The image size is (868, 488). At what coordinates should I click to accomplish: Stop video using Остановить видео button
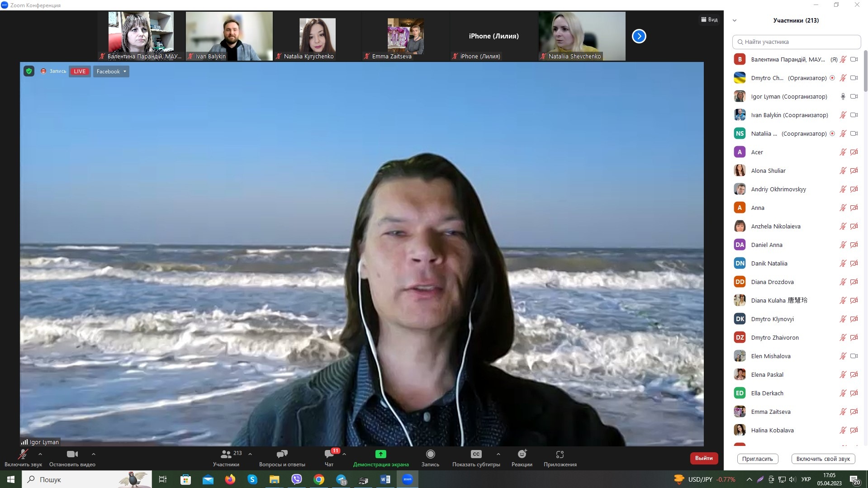coord(72,458)
